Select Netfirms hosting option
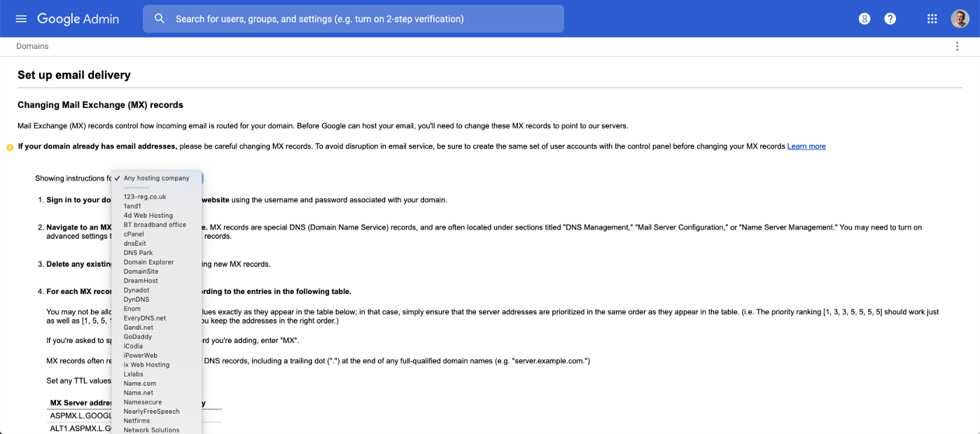 [138, 421]
